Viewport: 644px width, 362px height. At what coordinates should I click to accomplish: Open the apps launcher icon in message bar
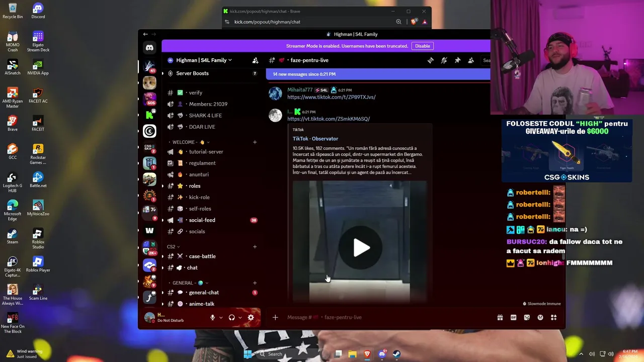tap(554, 317)
